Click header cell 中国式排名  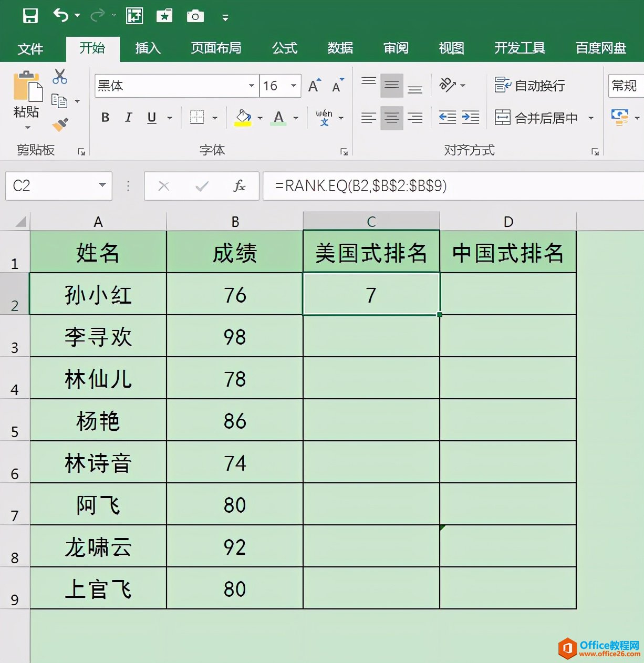pos(508,252)
